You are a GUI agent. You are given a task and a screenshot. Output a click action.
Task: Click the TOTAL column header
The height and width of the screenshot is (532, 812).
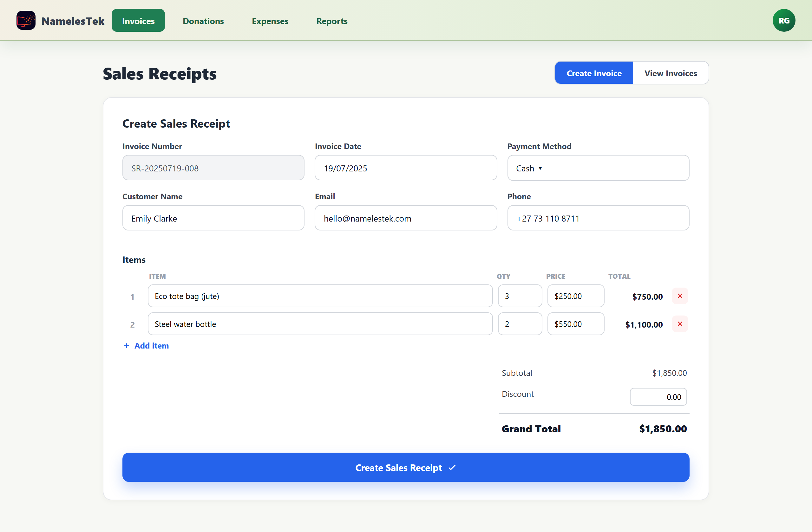(619, 276)
